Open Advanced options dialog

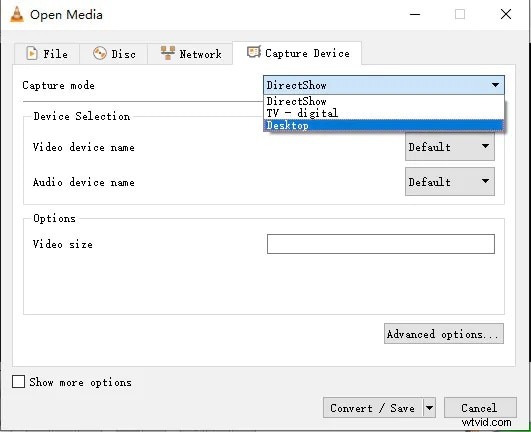pyautogui.click(x=444, y=334)
